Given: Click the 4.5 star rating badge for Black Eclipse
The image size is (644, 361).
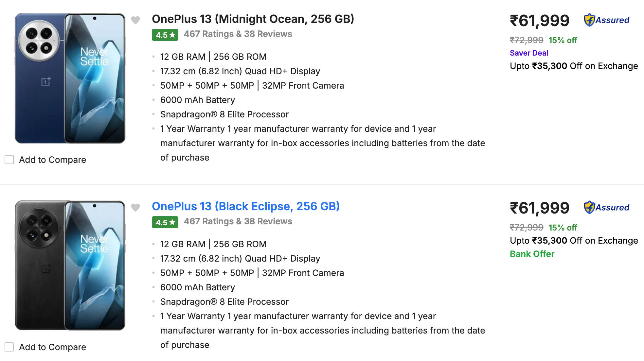Looking at the screenshot, I should pyautogui.click(x=165, y=222).
